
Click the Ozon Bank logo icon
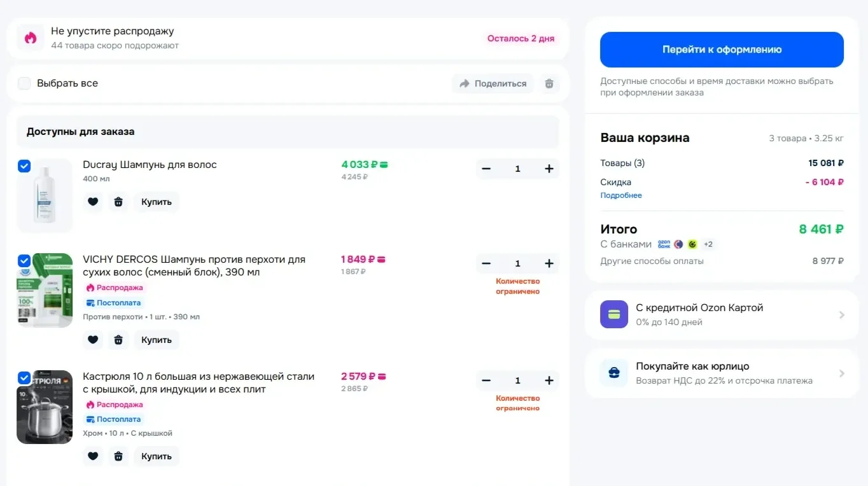click(664, 244)
